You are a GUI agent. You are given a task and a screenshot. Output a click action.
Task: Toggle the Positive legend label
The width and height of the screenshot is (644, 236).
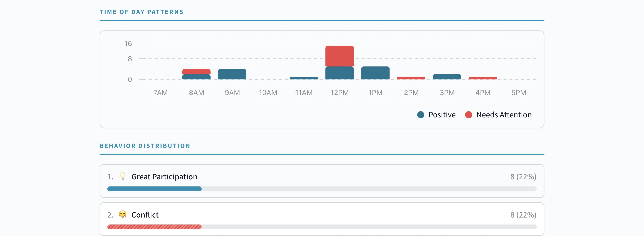point(442,115)
